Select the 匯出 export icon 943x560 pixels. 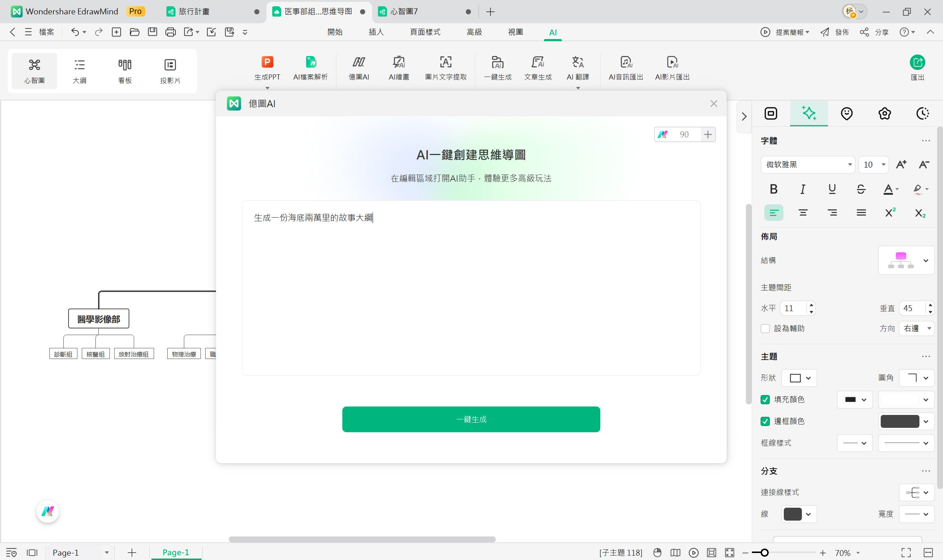(x=918, y=67)
